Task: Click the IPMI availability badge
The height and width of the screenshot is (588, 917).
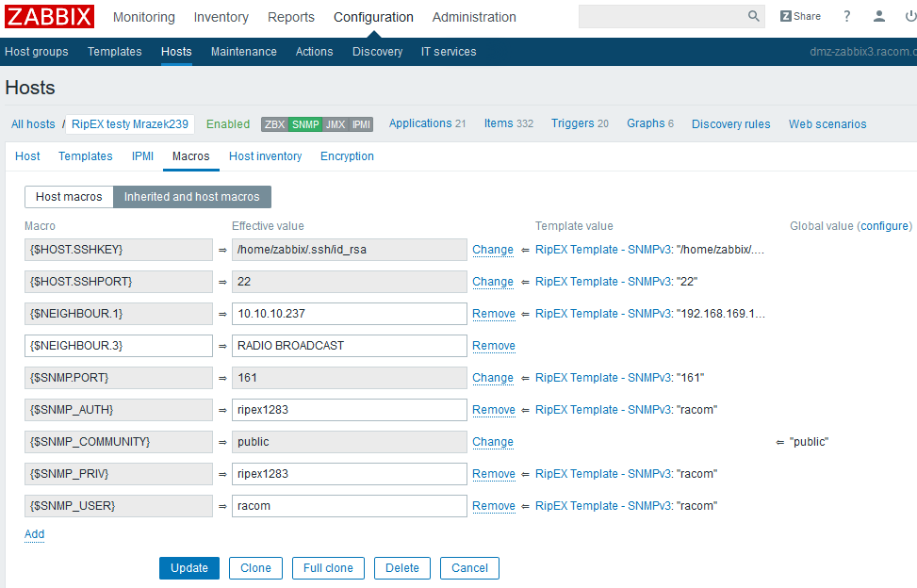Action: 361,123
